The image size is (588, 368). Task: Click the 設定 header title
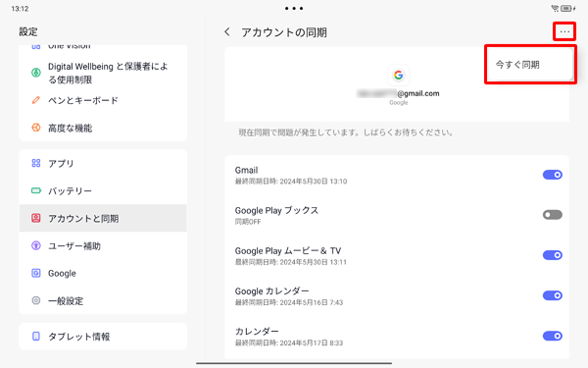tap(28, 32)
